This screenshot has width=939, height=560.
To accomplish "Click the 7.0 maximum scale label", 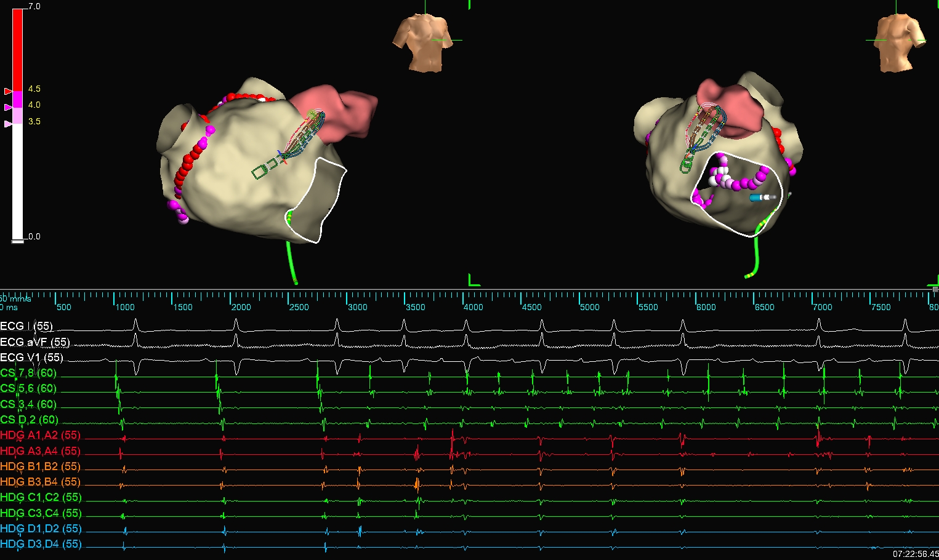I will coord(34,6).
